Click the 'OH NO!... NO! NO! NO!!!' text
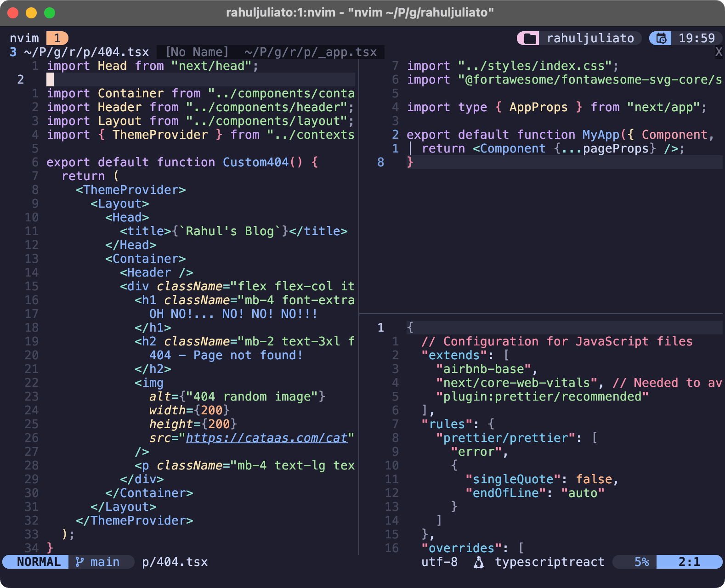This screenshot has height=588, width=725. coord(233,314)
